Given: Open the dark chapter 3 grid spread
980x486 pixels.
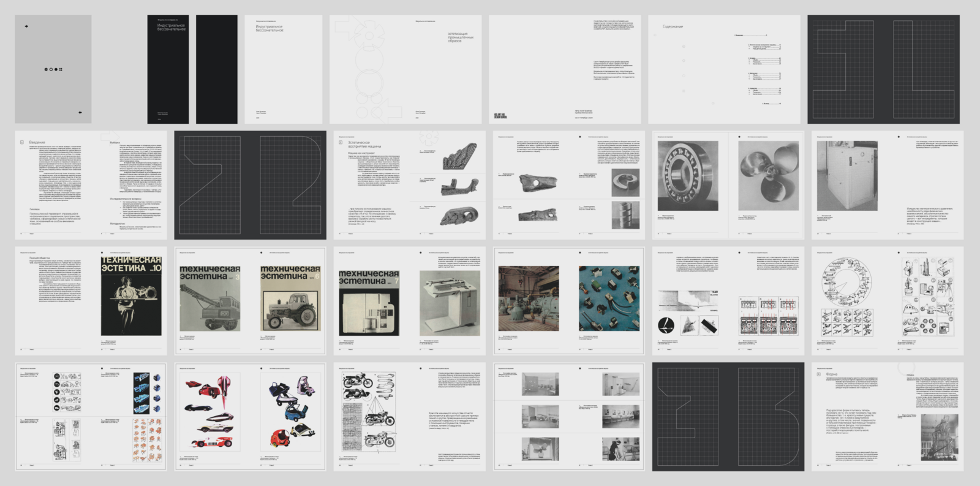Looking at the screenshot, I should click(728, 417).
